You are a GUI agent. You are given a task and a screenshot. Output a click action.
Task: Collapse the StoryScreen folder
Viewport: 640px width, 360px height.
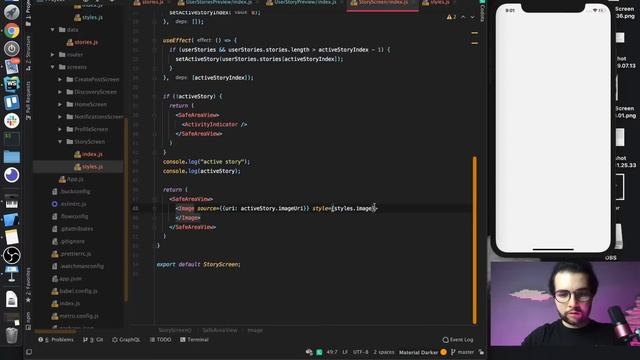point(60,142)
